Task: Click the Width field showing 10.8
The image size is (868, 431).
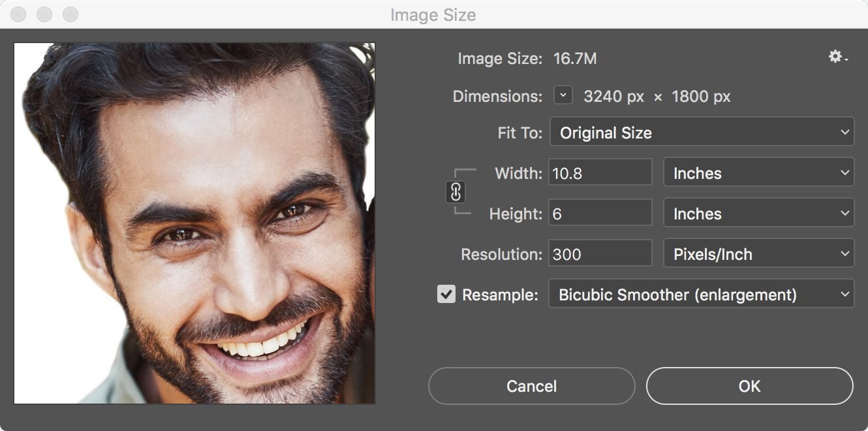Action: click(600, 173)
